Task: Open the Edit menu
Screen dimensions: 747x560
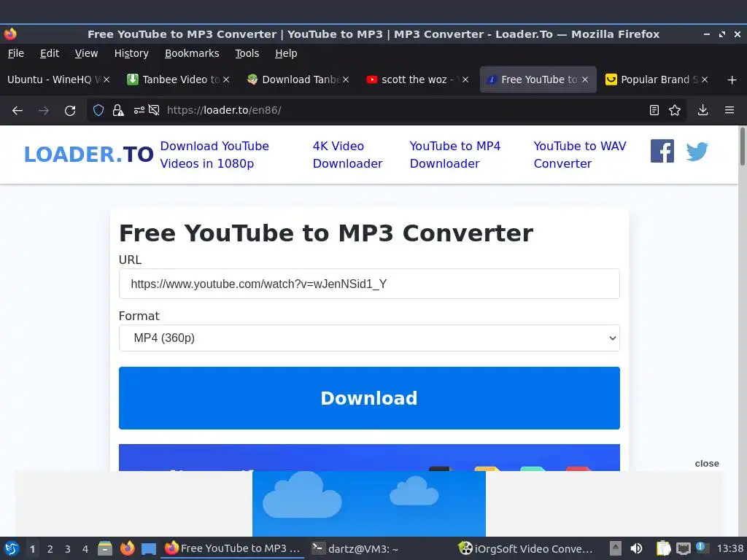Action: [50, 53]
